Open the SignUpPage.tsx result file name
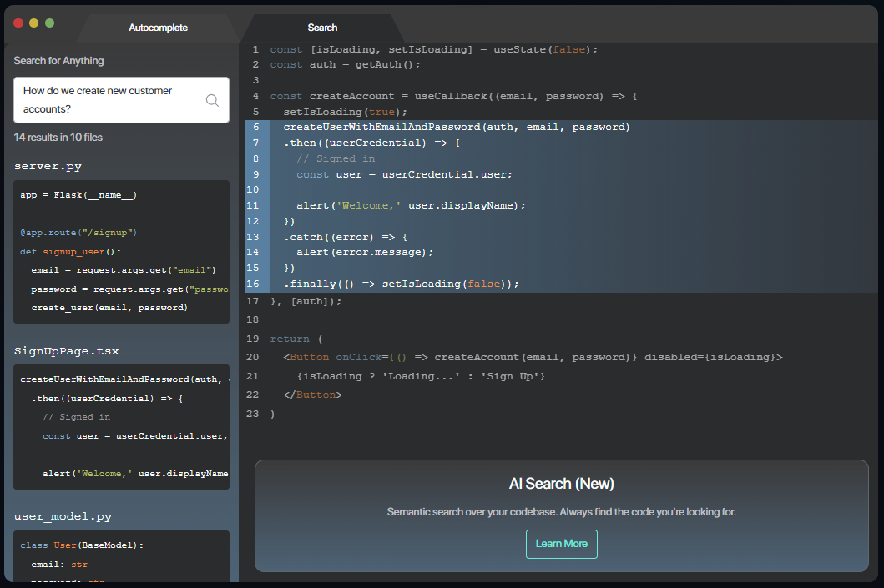 pos(66,351)
